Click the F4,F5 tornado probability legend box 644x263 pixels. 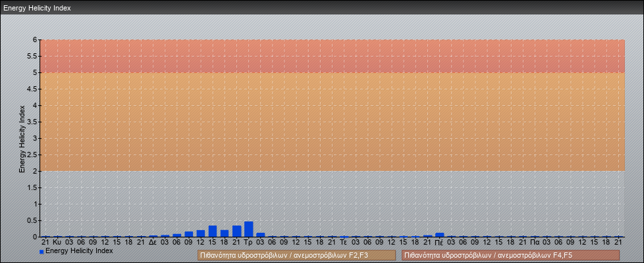coord(510,255)
